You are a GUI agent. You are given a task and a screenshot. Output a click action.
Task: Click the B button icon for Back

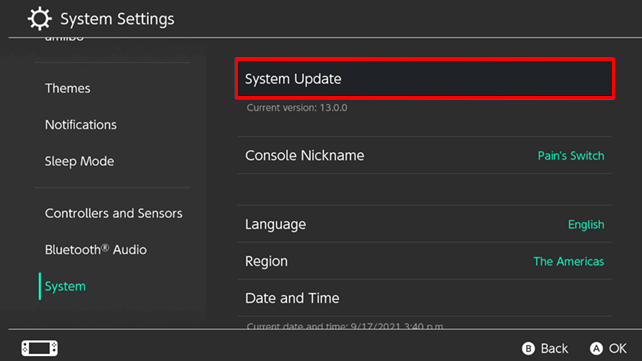(528, 348)
